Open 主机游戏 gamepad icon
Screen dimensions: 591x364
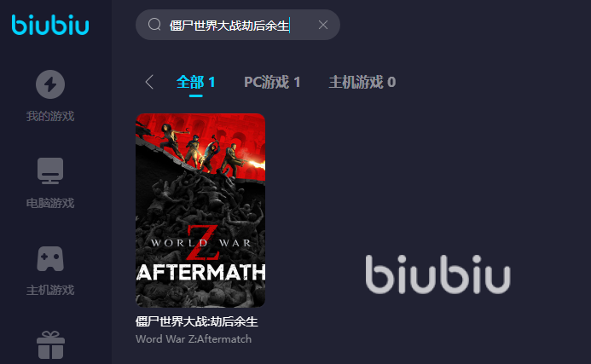pyautogui.click(x=50, y=259)
